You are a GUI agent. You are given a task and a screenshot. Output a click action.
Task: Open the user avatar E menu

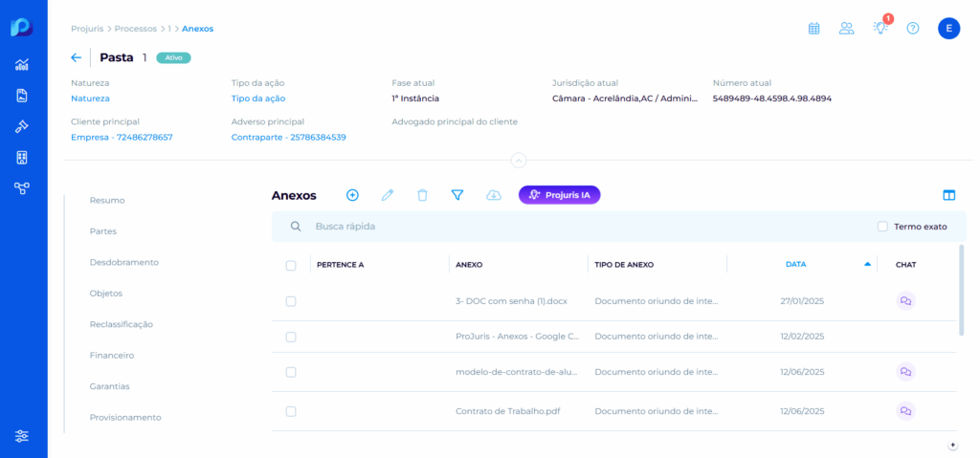coord(948,29)
